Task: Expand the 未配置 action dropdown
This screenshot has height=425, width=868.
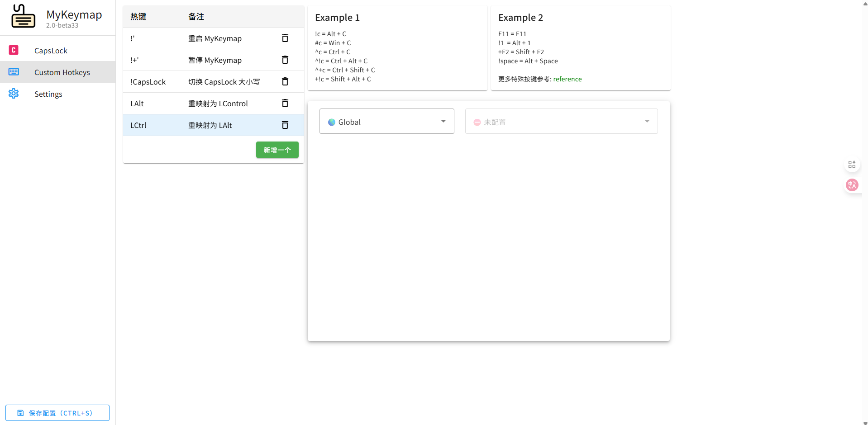Action: click(561, 122)
